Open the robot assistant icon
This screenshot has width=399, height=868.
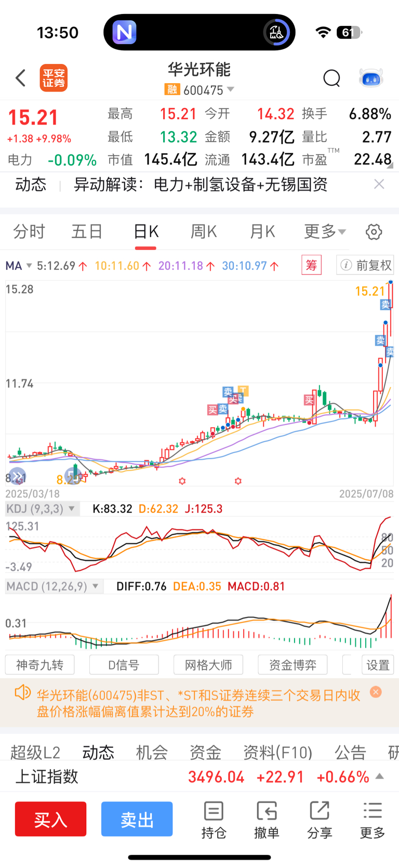point(371,78)
